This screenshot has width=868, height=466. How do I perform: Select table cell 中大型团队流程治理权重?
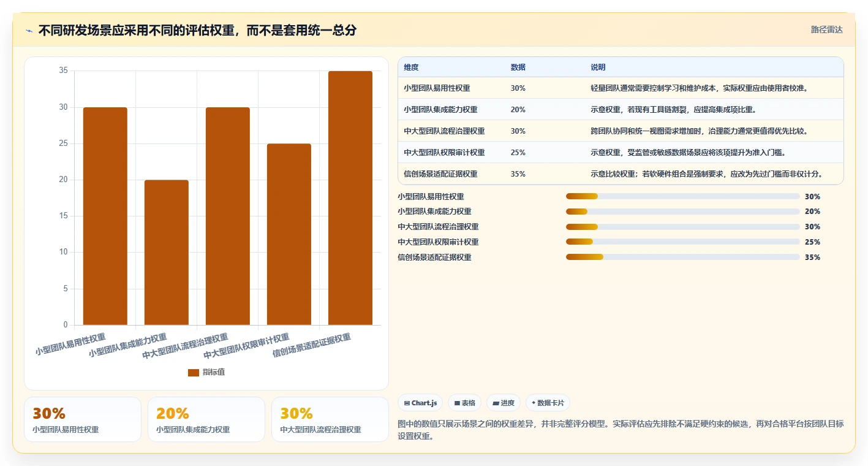click(x=444, y=131)
